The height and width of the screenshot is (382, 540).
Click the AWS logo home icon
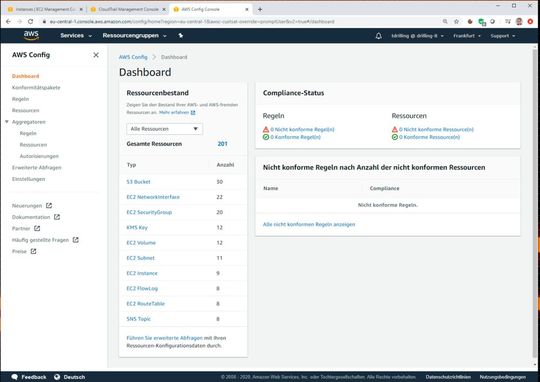point(31,35)
